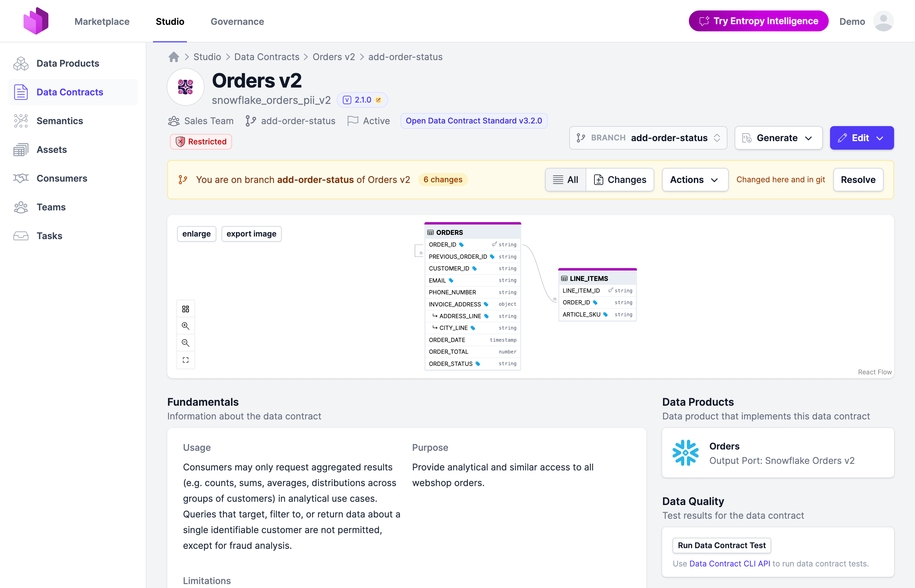Click Run Data Contract Test button
The width and height of the screenshot is (915, 588).
point(722,545)
